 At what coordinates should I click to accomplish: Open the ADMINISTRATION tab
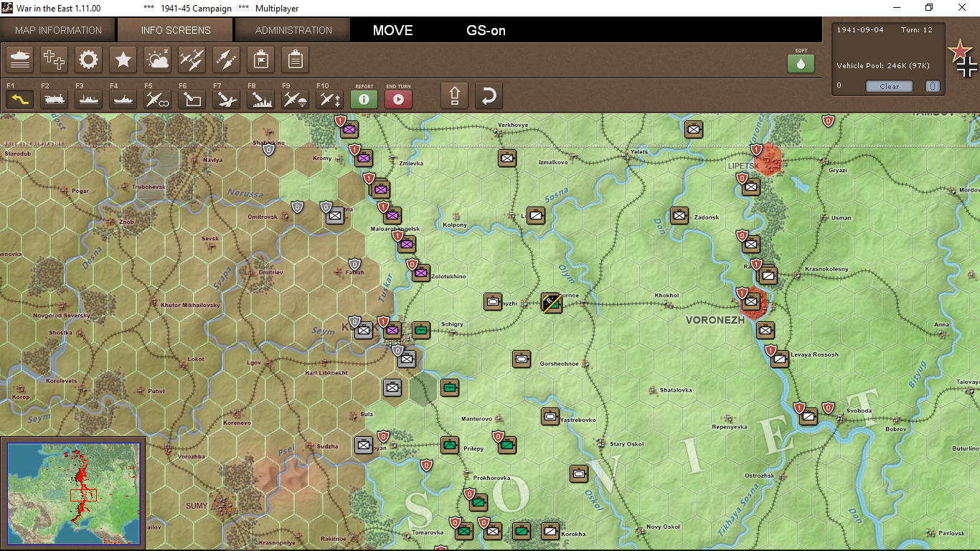pyautogui.click(x=293, y=30)
